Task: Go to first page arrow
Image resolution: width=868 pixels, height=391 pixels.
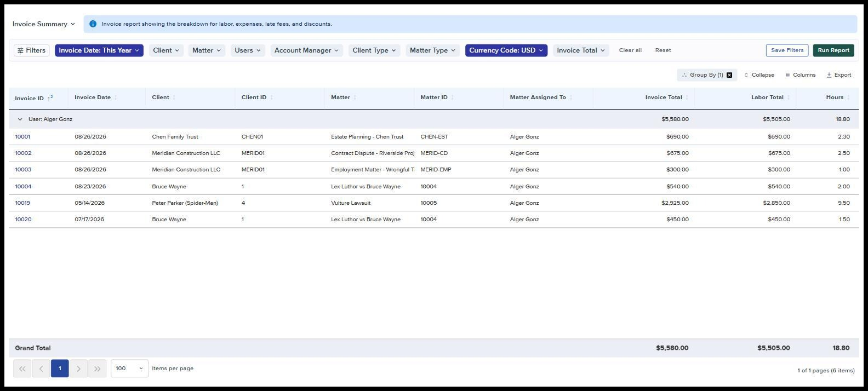Action: pyautogui.click(x=22, y=369)
